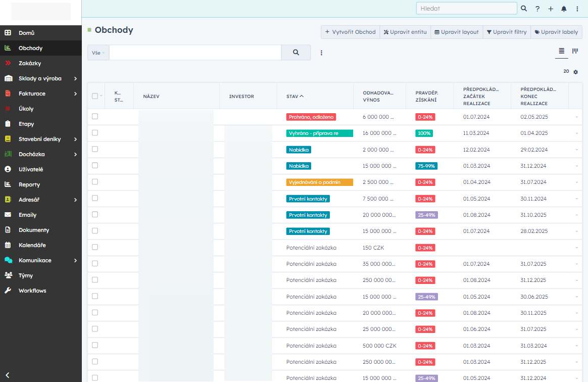Tick the checkbox for Vyhráno row
Screen dimensions: 588x382
(95, 133)
